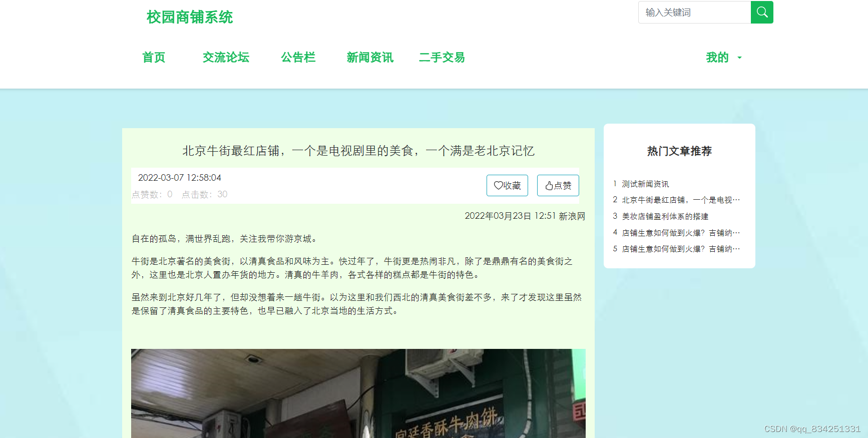The width and height of the screenshot is (868, 438).
Task: Click the 点赞 like button
Action: tap(558, 185)
